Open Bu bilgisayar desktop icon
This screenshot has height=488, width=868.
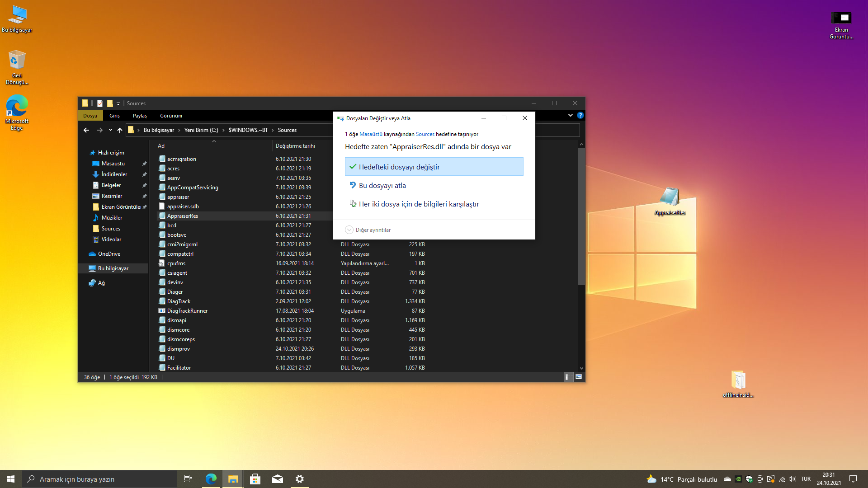click(x=17, y=19)
